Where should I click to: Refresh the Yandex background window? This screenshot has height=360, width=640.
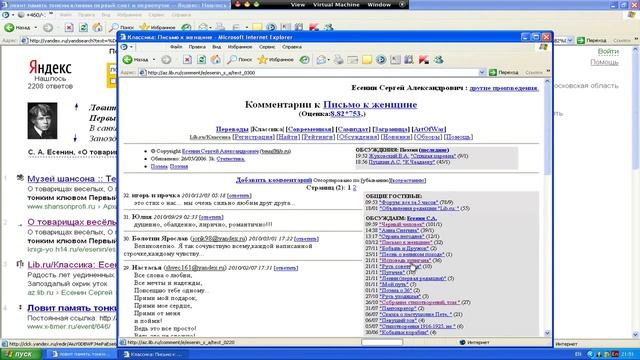tap(83, 27)
